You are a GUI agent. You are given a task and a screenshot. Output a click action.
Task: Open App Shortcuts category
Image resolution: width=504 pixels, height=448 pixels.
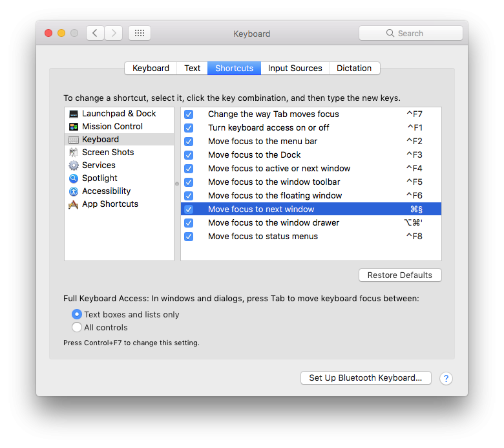pyautogui.click(x=110, y=204)
